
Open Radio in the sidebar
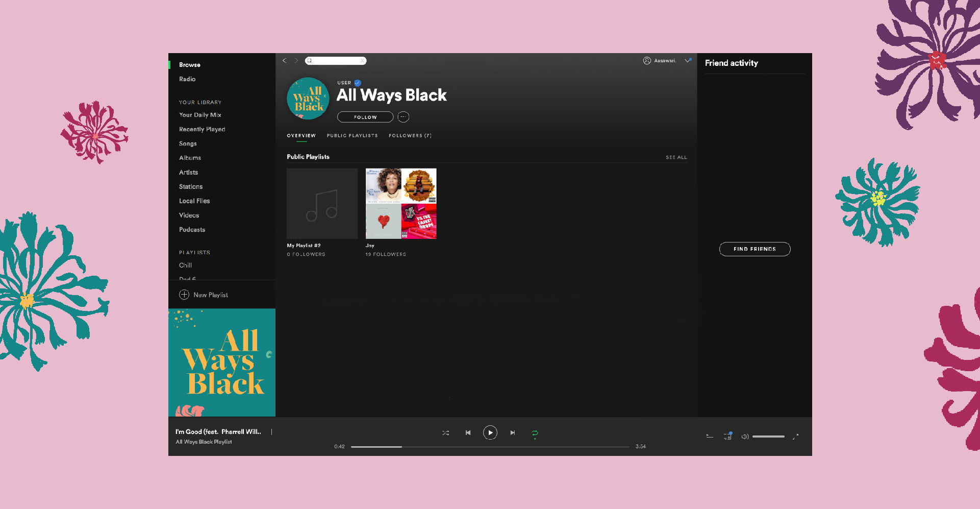(187, 79)
